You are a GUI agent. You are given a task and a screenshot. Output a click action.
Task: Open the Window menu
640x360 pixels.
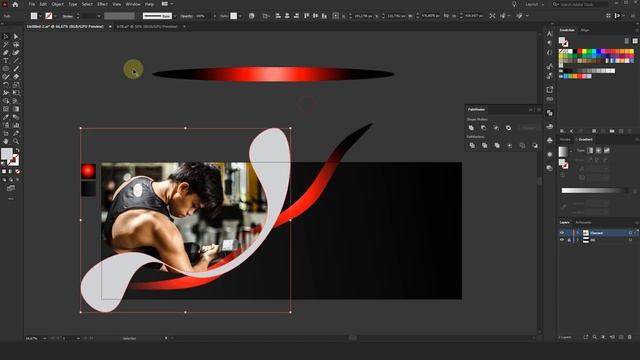click(x=133, y=4)
